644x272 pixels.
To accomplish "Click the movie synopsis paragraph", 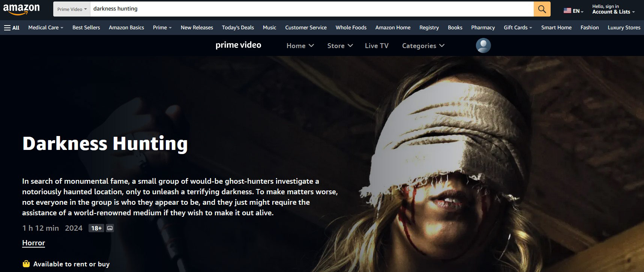I will click(x=180, y=197).
